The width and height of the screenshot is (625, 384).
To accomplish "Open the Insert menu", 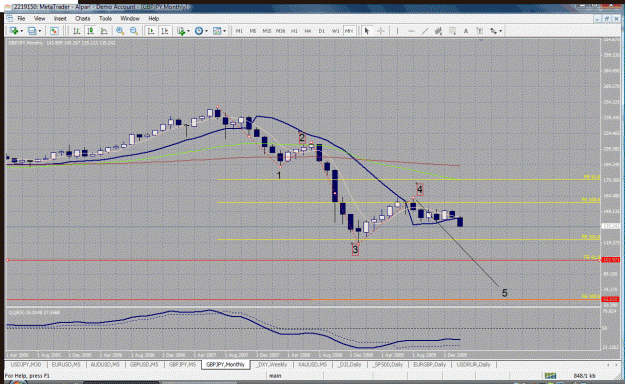I will tap(60, 18).
